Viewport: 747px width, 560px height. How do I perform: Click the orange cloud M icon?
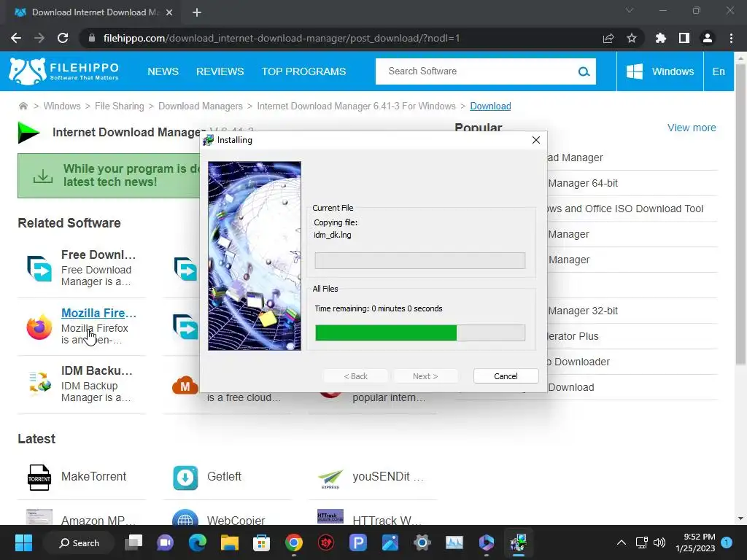(185, 385)
